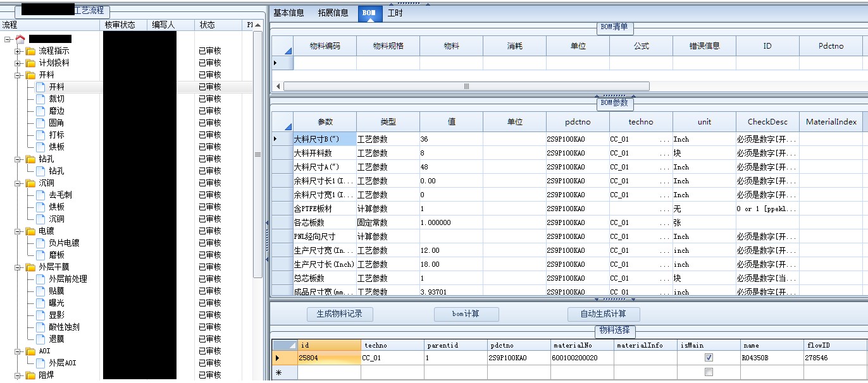Collapse the root process tree node
The image size is (868, 383).
tap(8, 39)
